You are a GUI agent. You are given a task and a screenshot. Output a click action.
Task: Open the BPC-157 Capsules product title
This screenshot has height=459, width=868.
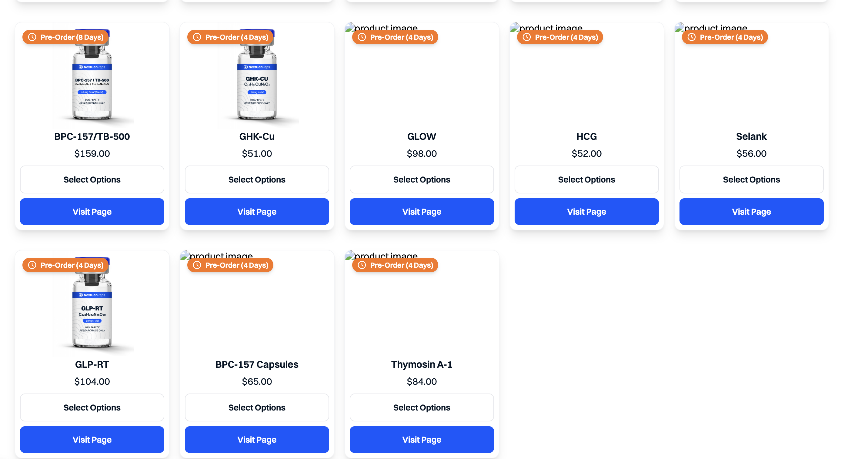257,364
